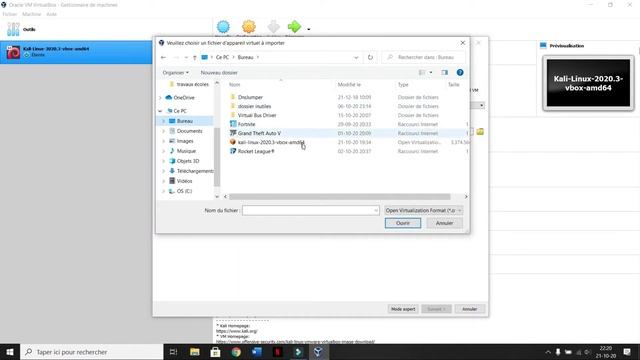
Task: Click the Ouvrir button
Action: tap(403, 223)
